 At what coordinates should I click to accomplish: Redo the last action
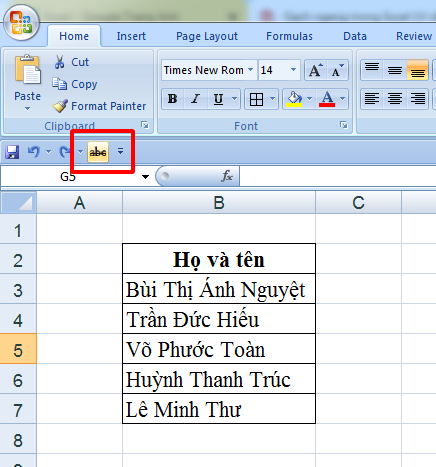tap(65, 152)
